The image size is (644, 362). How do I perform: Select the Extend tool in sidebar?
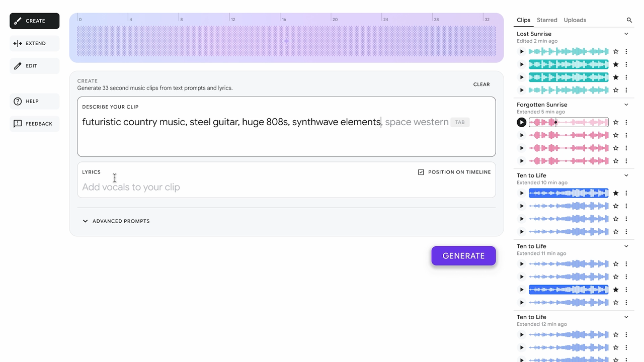tap(35, 43)
